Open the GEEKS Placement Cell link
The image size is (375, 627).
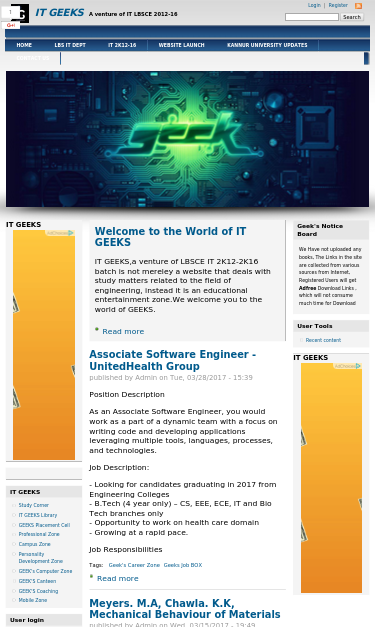(x=44, y=525)
